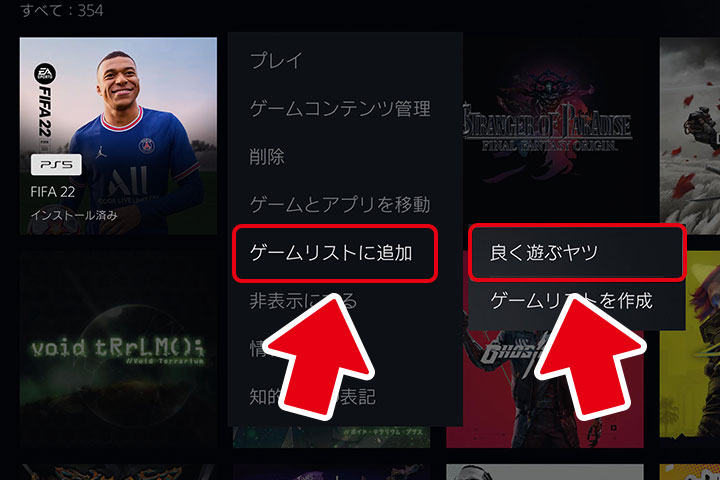Add game to 良く遊ぶヤツ list
The width and height of the screenshot is (720, 480).
[577, 252]
